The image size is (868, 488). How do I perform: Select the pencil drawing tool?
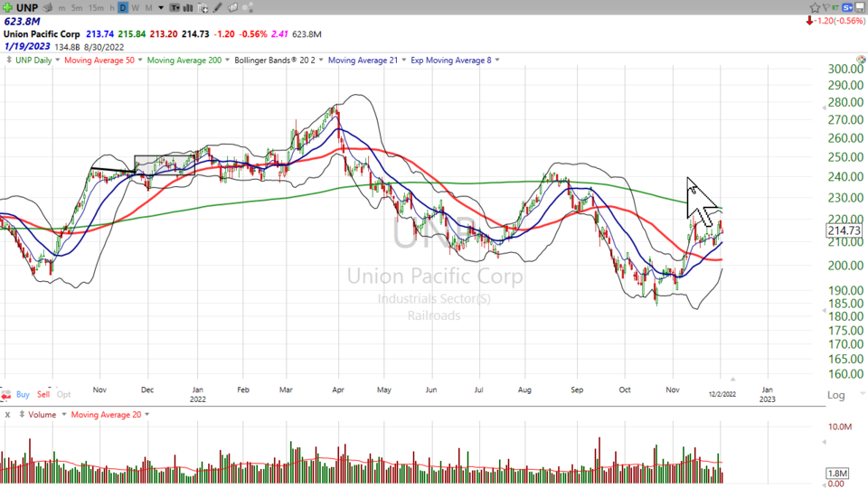217,8
